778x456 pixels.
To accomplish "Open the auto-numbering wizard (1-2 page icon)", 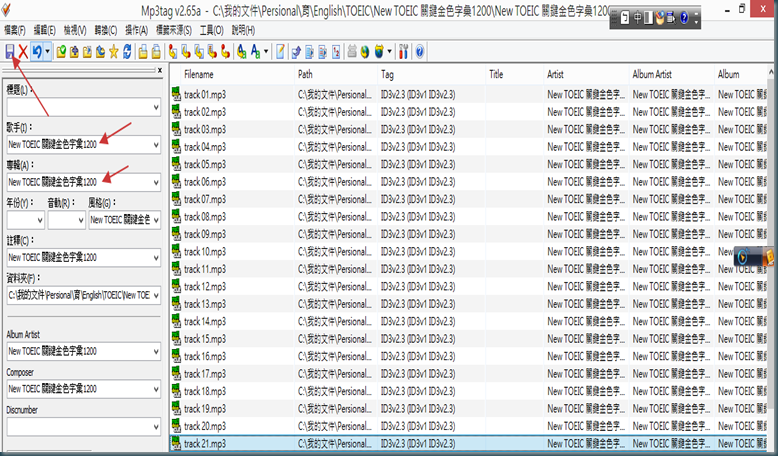I will point(336,51).
